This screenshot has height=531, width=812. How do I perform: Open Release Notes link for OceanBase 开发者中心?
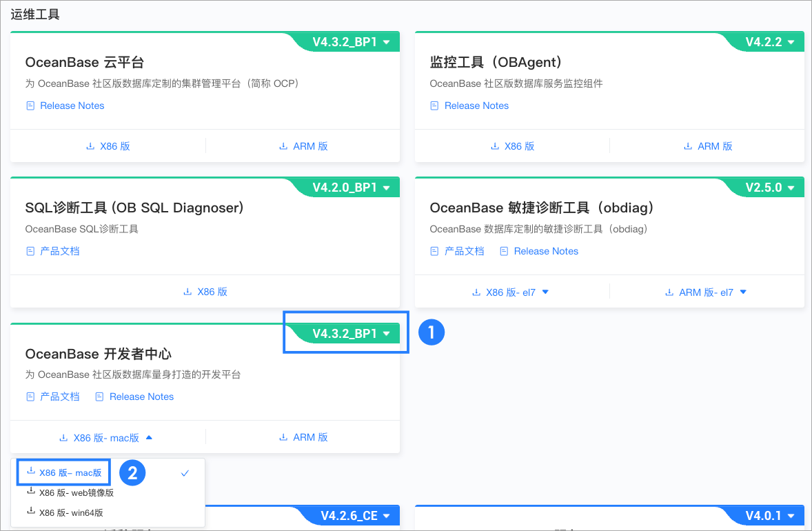click(141, 397)
